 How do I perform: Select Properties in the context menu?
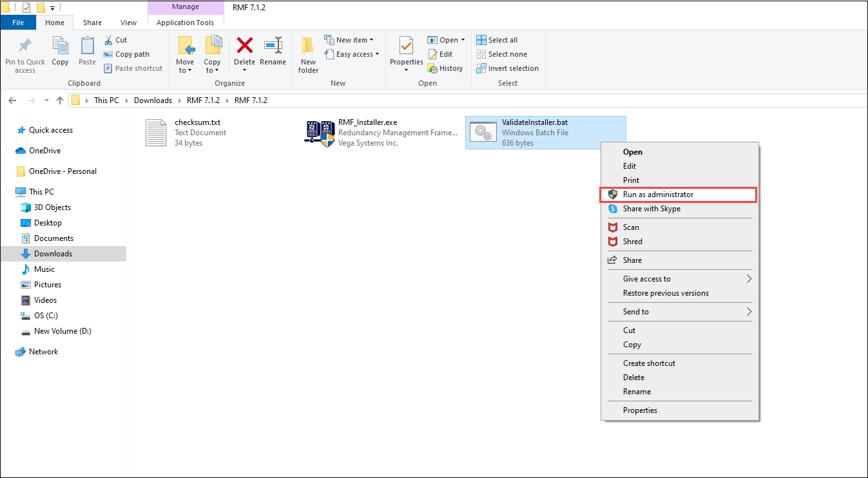point(640,410)
